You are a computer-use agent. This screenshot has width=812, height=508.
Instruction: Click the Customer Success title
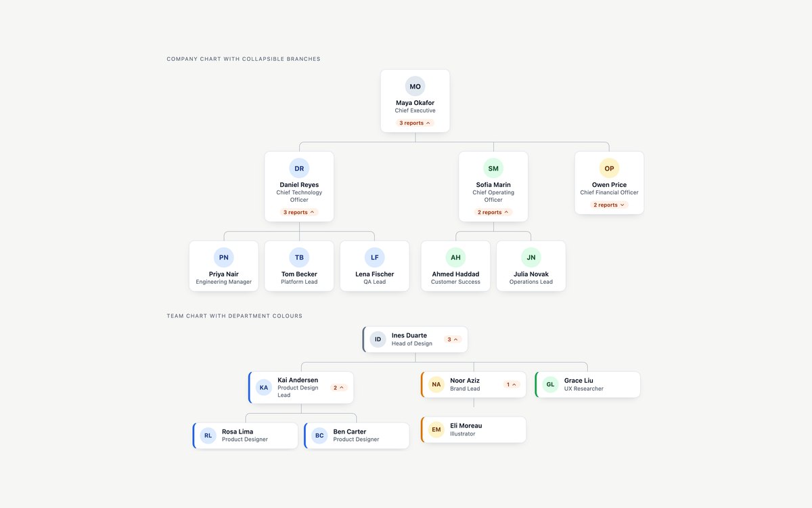pos(455,282)
